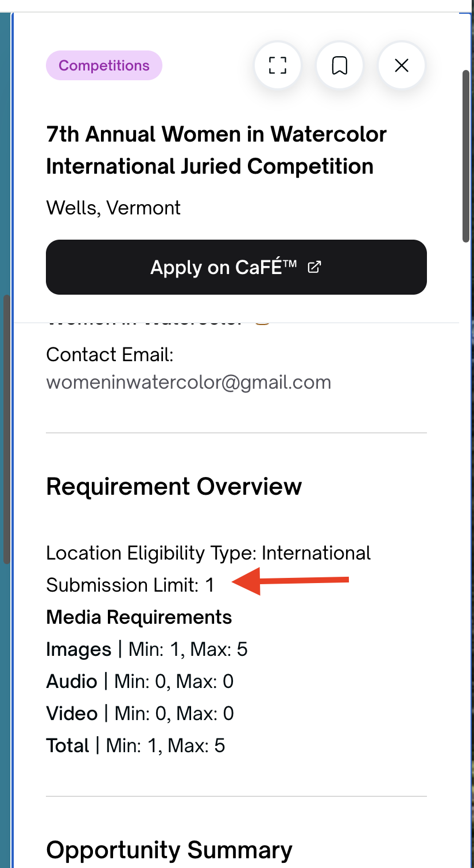Click the Total min max row
Screen dimensions: 474x868
(135, 745)
